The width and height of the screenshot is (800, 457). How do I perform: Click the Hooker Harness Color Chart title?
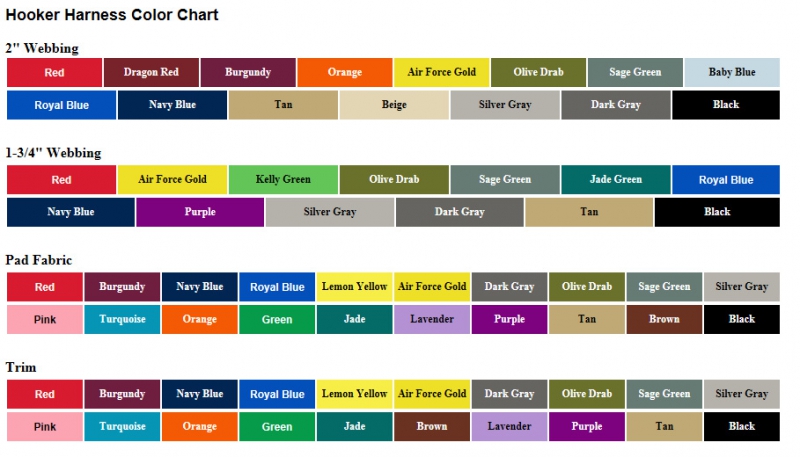(x=112, y=15)
